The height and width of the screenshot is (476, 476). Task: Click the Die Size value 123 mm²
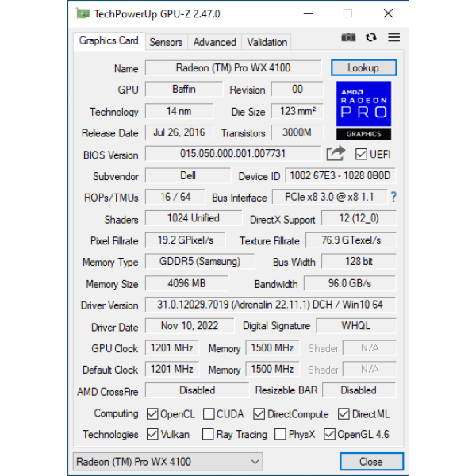(297, 111)
